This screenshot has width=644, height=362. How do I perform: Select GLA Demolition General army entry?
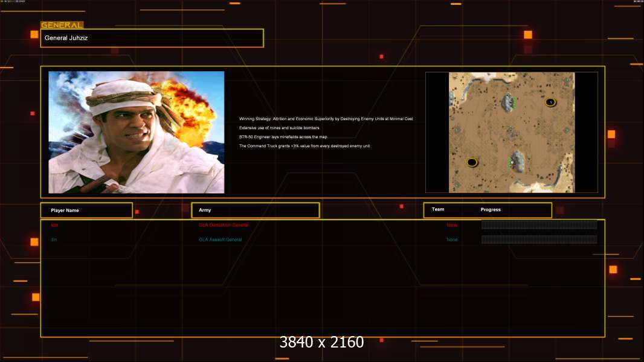[x=224, y=225]
